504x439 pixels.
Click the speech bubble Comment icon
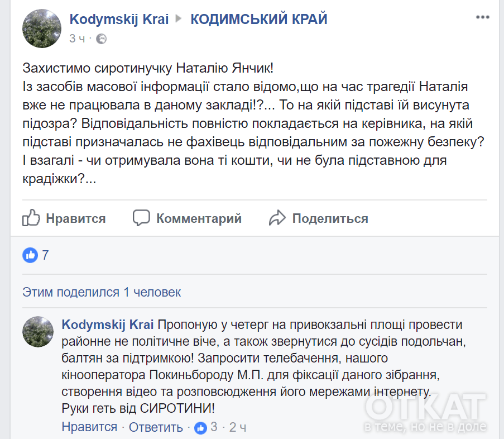tap(142, 218)
